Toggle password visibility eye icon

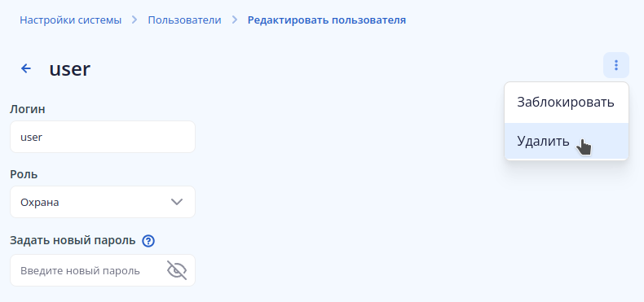[177, 270]
